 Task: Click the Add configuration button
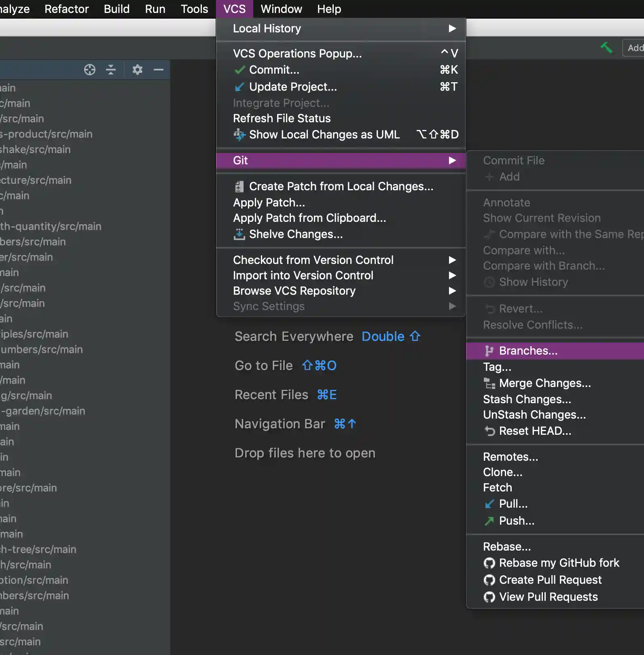click(634, 48)
